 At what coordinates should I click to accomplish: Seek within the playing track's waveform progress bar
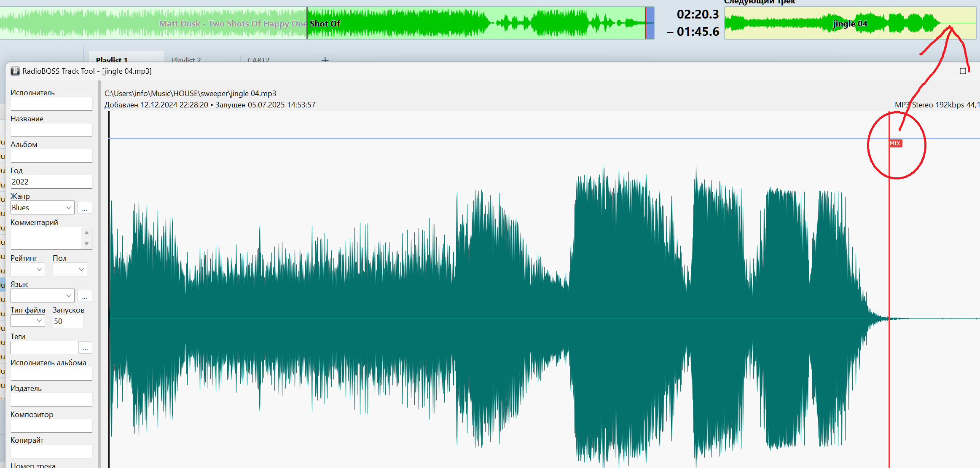464,23
